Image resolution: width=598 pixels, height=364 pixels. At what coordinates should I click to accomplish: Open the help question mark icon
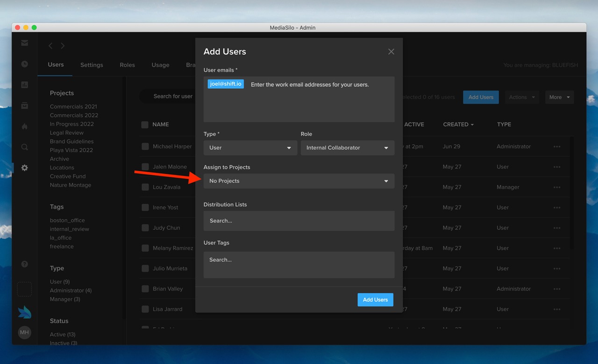tap(24, 264)
